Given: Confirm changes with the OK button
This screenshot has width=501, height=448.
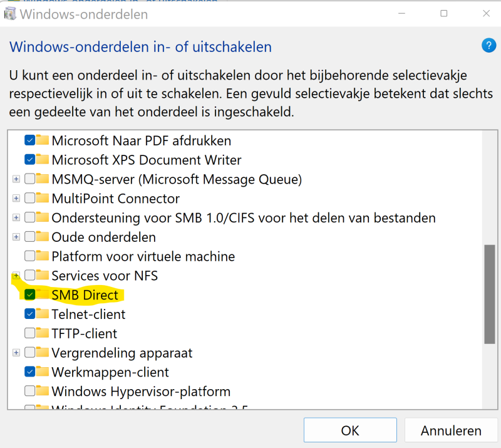Looking at the screenshot, I should point(350,430).
